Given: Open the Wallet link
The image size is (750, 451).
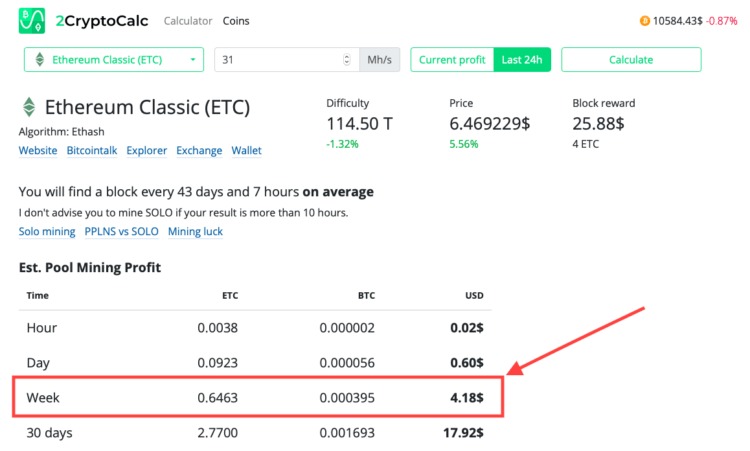Looking at the screenshot, I should 246,150.
